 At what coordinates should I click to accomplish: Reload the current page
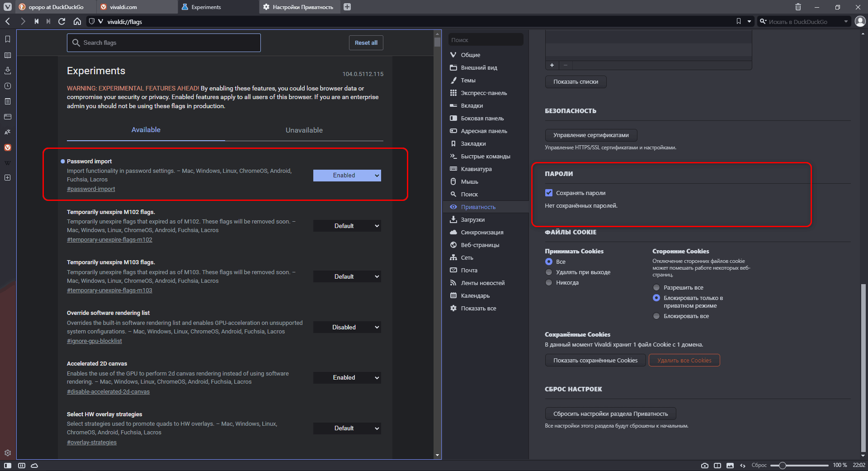(x=62, y=21)
